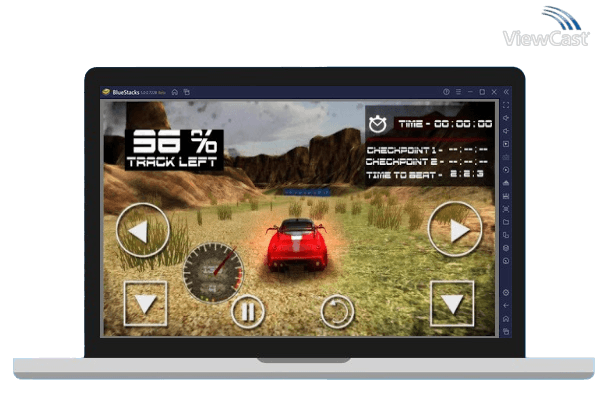The image size is (602, 414).
Task: Go back with the sidebar arrow
Action: click(x=506, y=306)
